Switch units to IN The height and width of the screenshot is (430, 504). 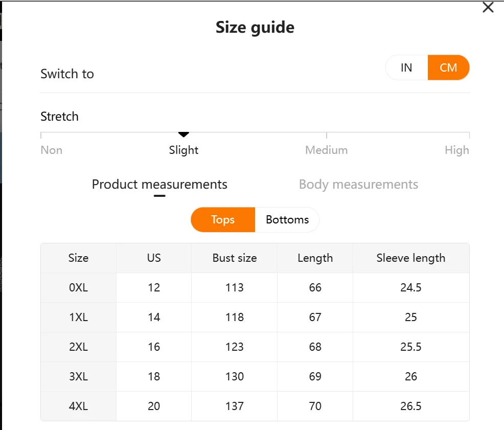[406, 67]
